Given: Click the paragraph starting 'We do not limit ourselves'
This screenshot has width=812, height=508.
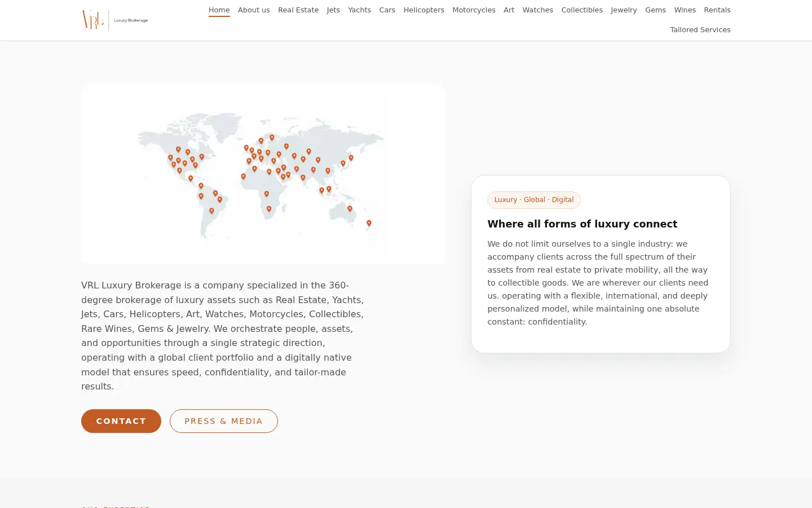Looking at the screenshot, I should (599, 283).
